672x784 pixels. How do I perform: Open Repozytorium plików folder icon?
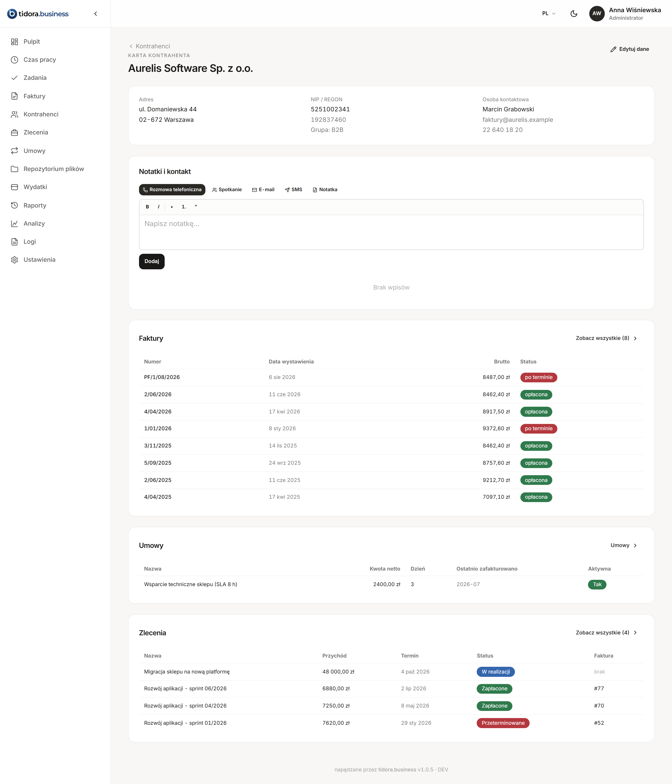click(14, 169)
